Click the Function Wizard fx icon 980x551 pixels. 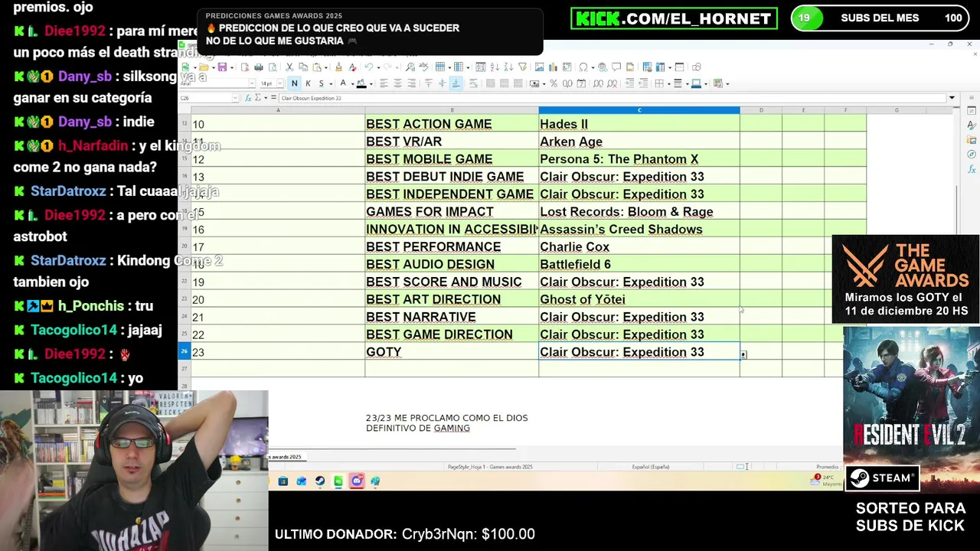pyautogui.click(x=248, y=98)
